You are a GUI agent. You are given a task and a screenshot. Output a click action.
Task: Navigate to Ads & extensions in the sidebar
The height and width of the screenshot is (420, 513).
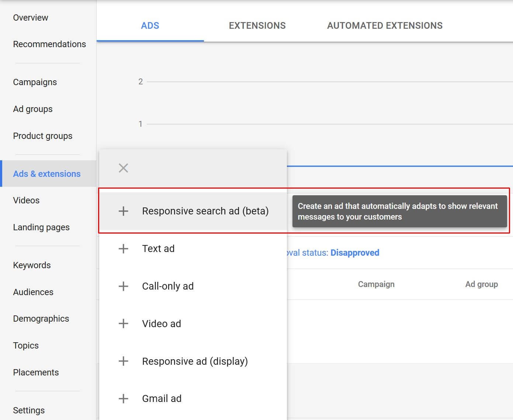click(47, 174)
